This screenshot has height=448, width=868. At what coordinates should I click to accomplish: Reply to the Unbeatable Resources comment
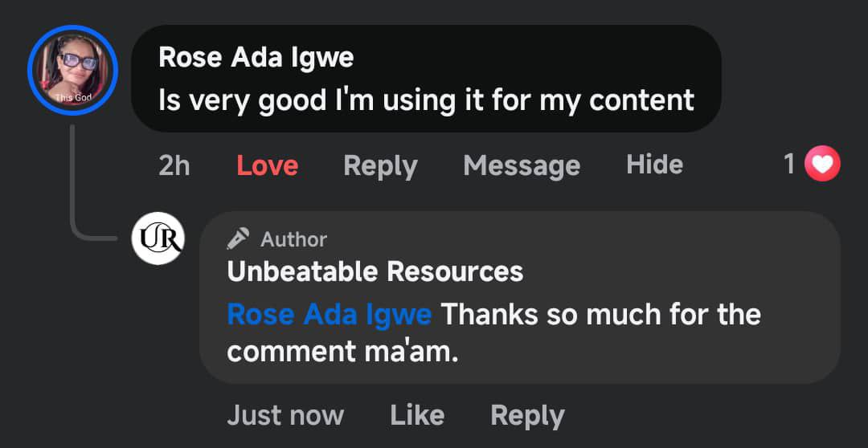527,415
